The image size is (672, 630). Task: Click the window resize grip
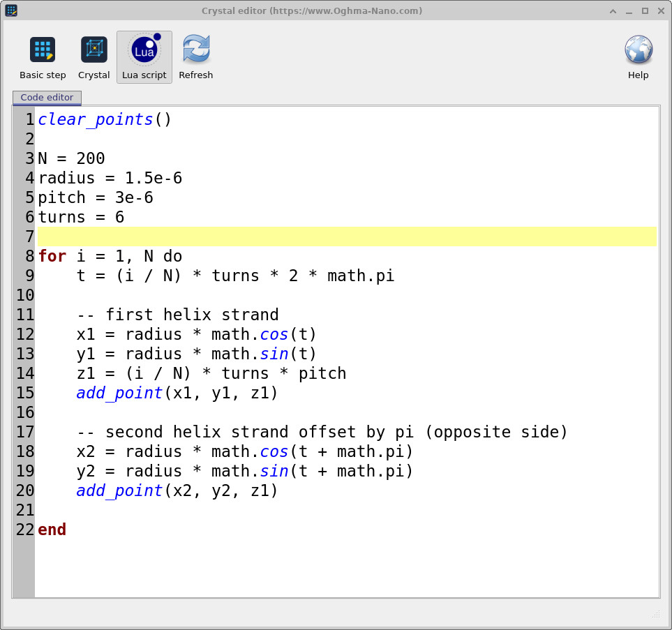coord(656,615)
